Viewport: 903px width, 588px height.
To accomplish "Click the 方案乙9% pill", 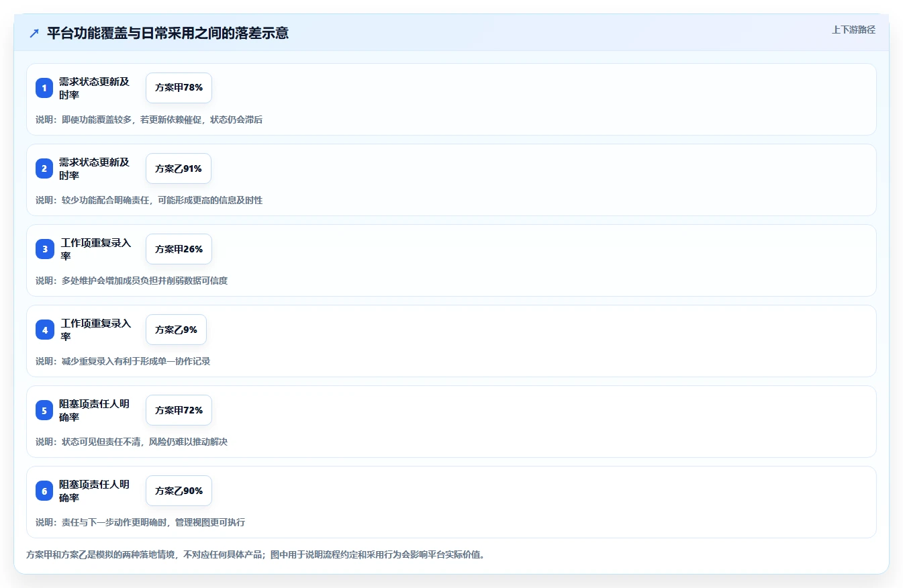I will [x=176, y=330].
